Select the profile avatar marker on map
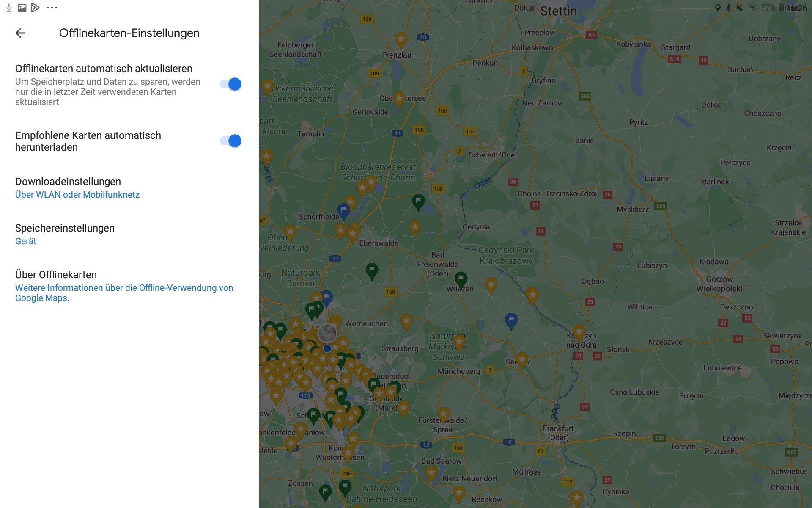Image resolution: width=812 pixels, height=508 pixels. [x=327, y=333]
